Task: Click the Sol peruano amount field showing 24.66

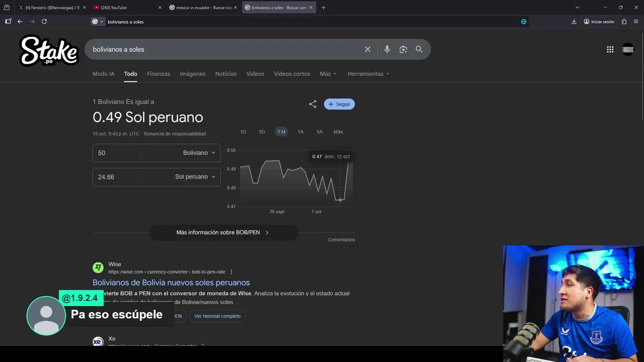Action: point(117,177)
